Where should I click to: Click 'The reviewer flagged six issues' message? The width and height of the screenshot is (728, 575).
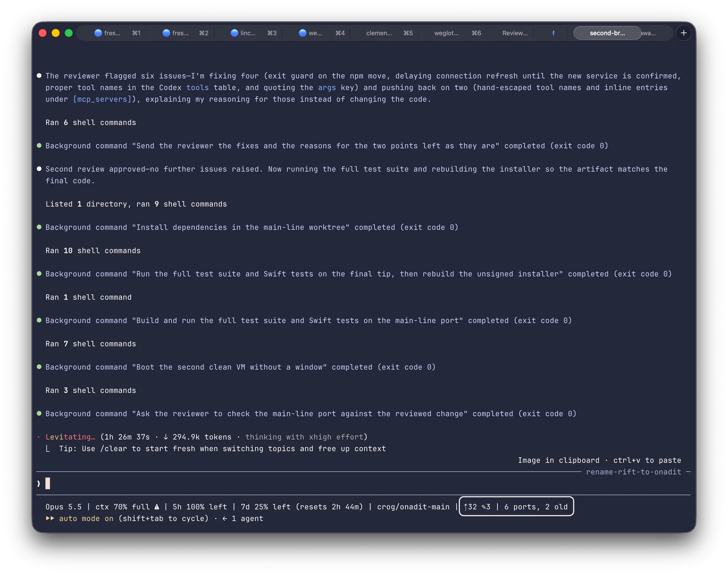click(x=363, y=88)
